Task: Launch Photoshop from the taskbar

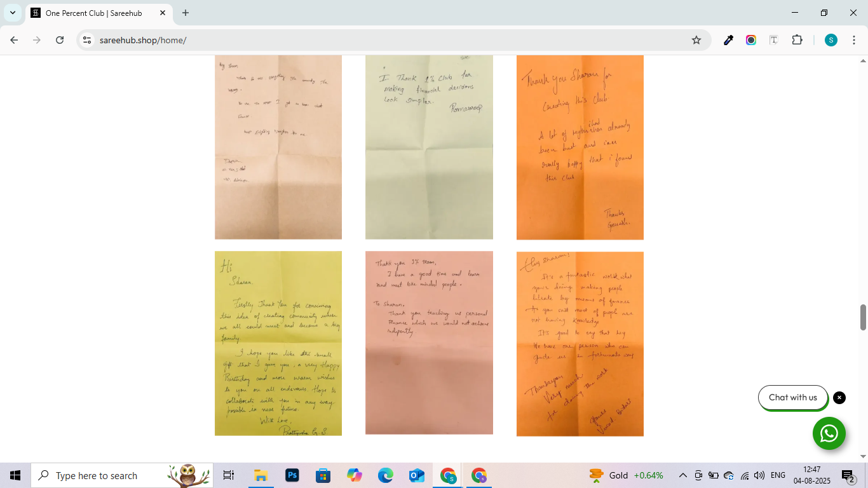Action: coord(292,475)
